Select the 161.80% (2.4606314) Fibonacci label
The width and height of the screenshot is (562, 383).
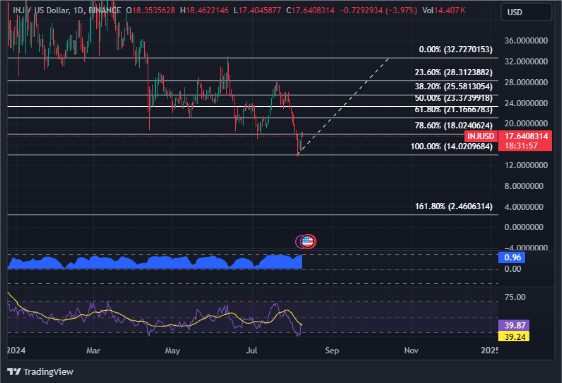[453, 206]
